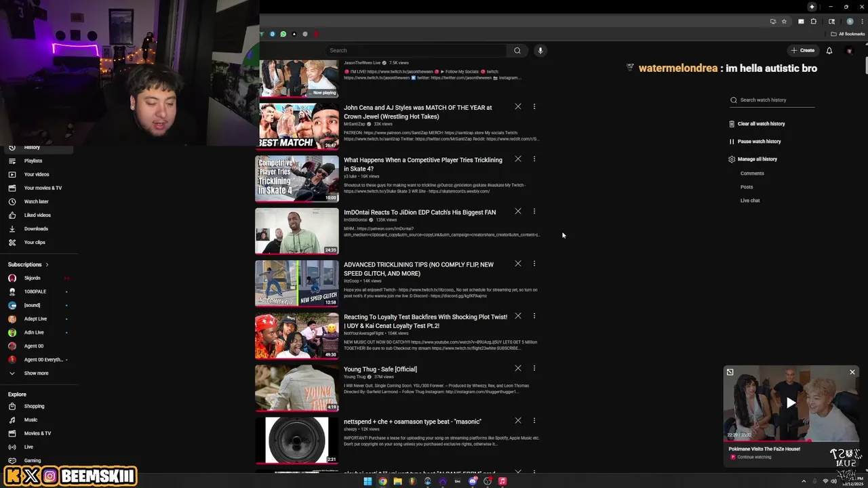
Task: Remove ImDOntai Reacts video from history
Action: 518,211
